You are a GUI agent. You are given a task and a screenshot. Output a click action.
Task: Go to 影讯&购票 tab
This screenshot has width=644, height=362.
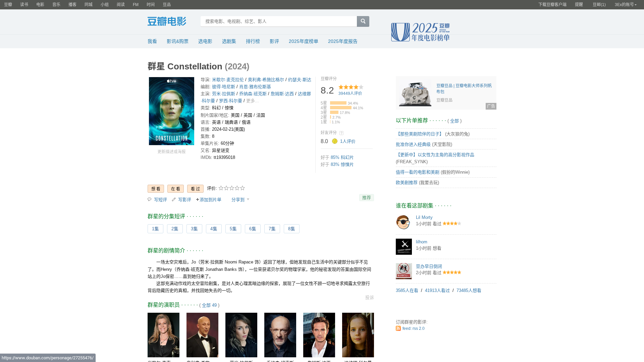(x=177, y=41)
